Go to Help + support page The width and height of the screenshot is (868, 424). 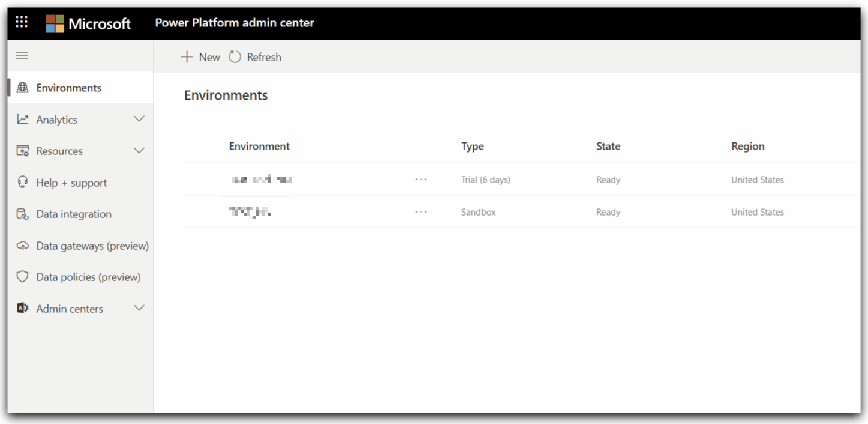click(71, 183)
